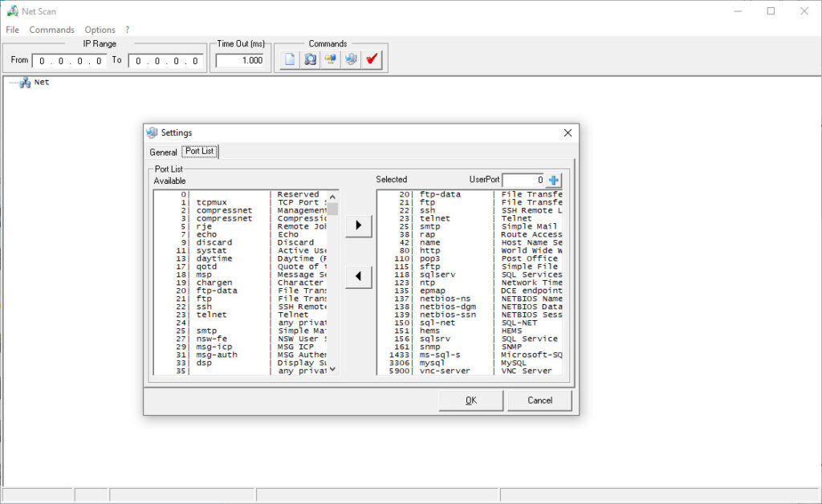822x504 pixels.
Task: Select port 151 hems in Selected list
Action: tap(470, 331)
